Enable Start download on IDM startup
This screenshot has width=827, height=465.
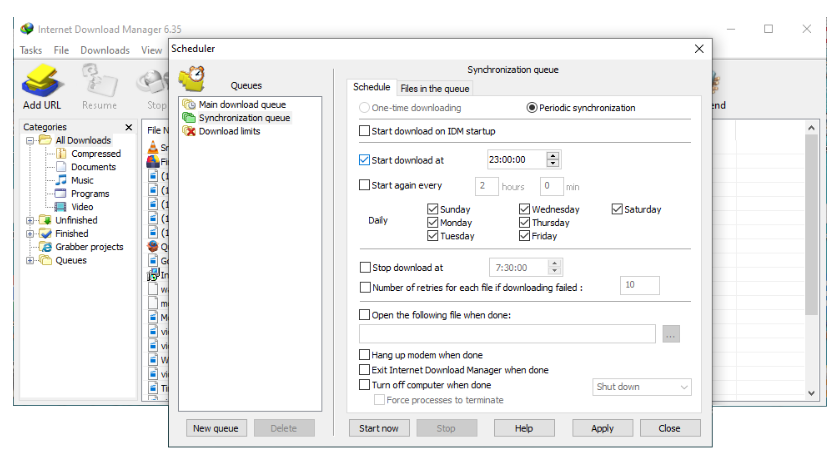tap(364, 131)
